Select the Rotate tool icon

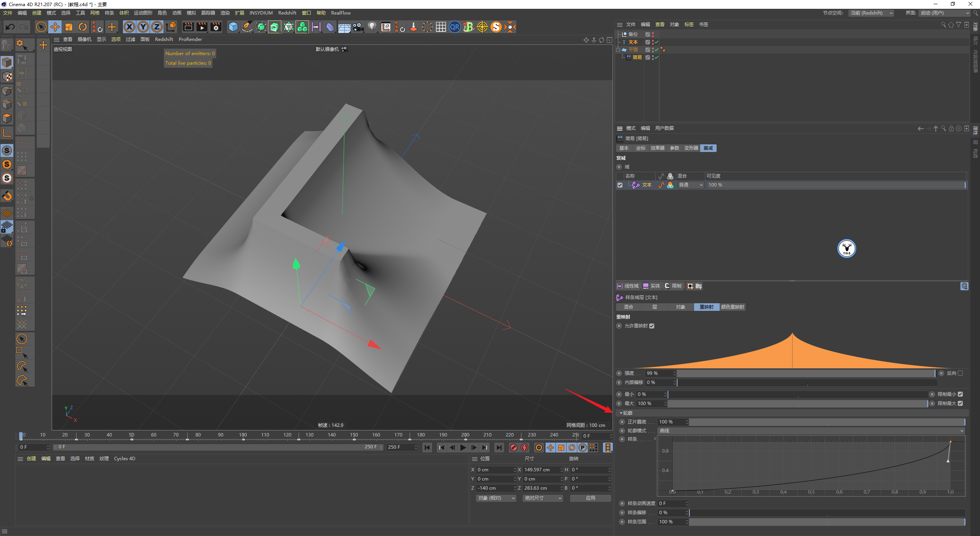click(x=83, y=27)
